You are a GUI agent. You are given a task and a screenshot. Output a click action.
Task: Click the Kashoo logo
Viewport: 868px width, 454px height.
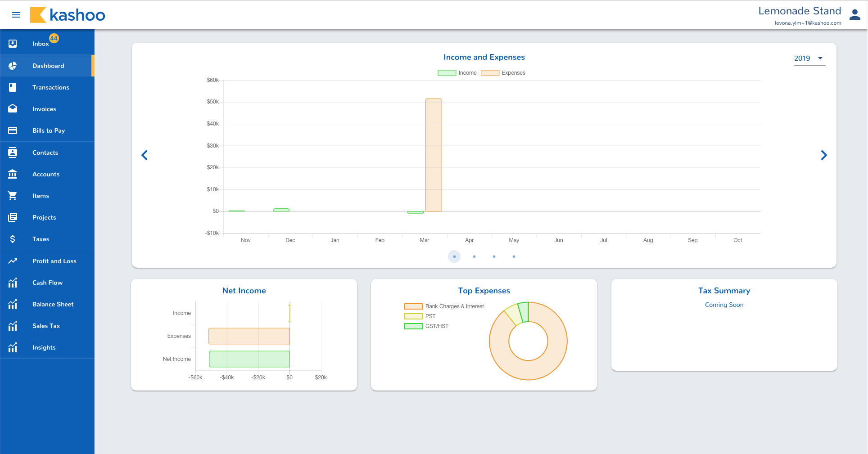[x=68, y=15]
